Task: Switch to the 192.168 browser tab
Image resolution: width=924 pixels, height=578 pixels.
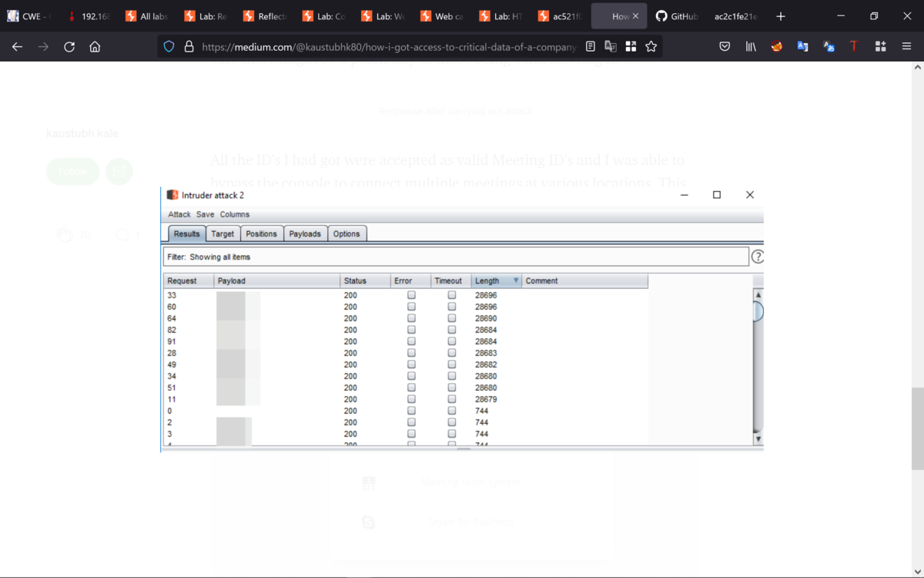Action: tap(87, 16)
